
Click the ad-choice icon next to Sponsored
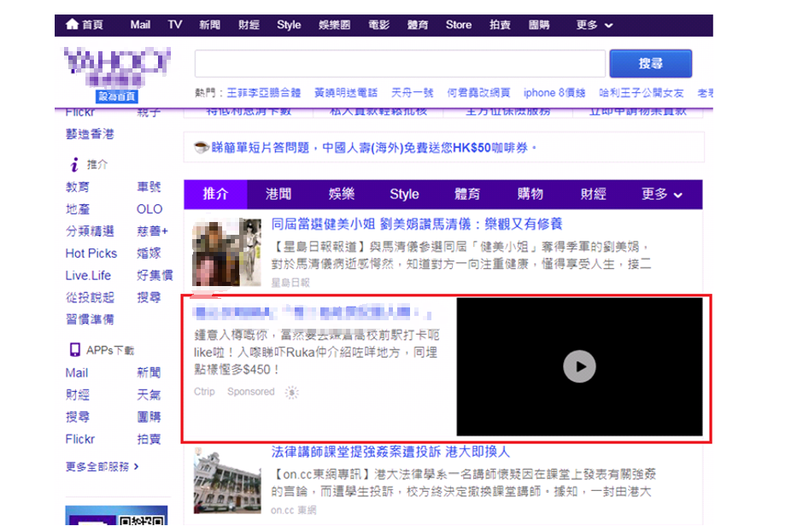click(291, 393)
